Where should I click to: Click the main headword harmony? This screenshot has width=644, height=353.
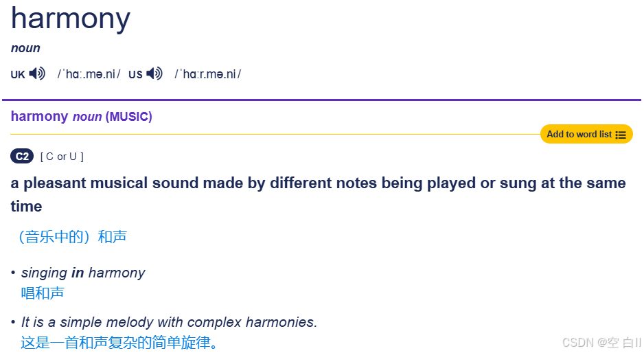[x=70, y=19]
